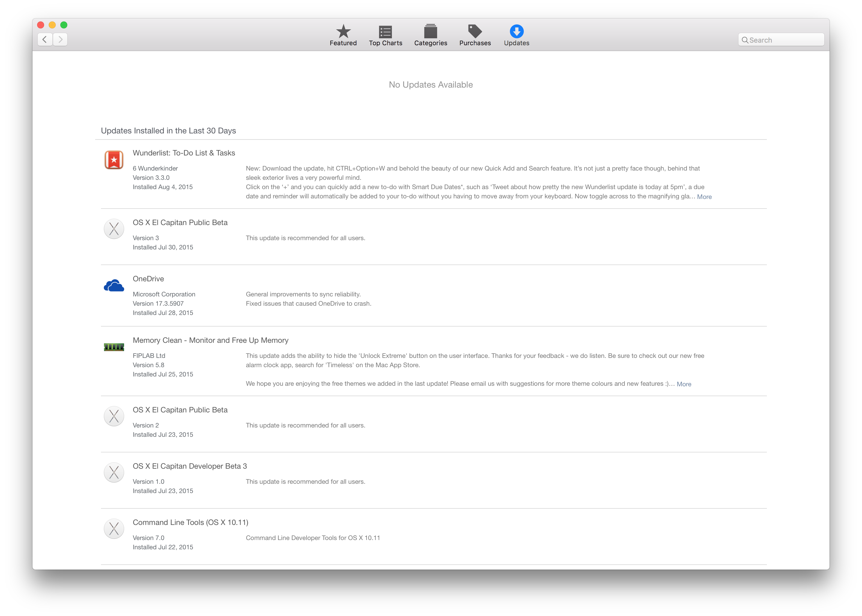
Task: Click the Memory Clean app icon
Action: [114, 347]
